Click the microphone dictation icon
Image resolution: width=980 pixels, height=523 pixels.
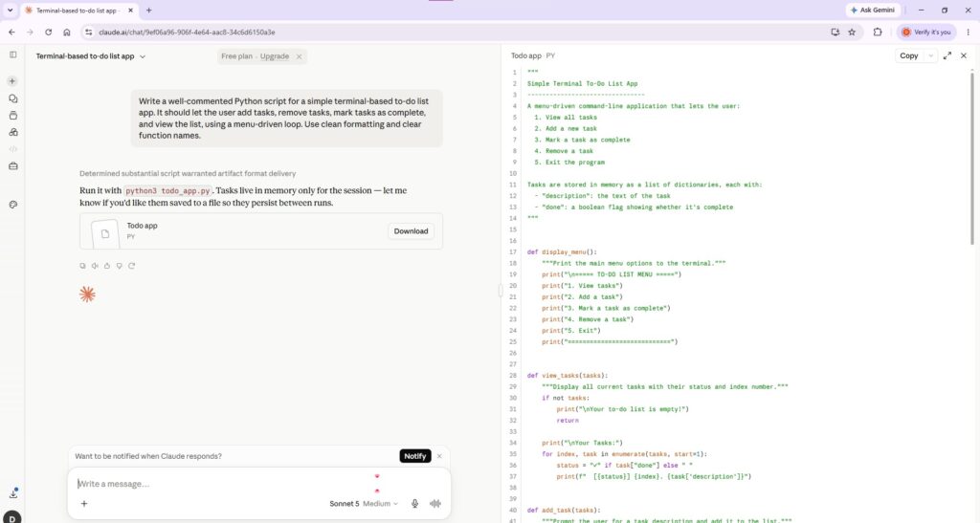tap(414, 504)
